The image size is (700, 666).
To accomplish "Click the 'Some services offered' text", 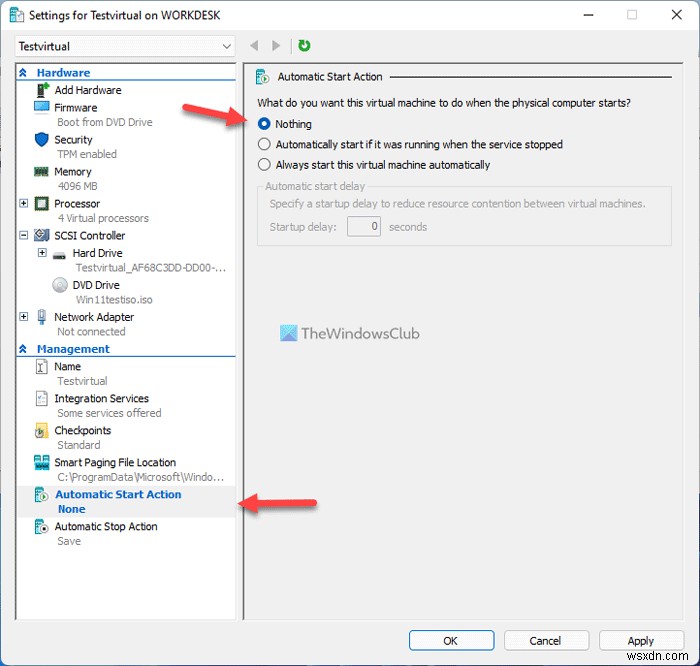I will coord(109,413).
